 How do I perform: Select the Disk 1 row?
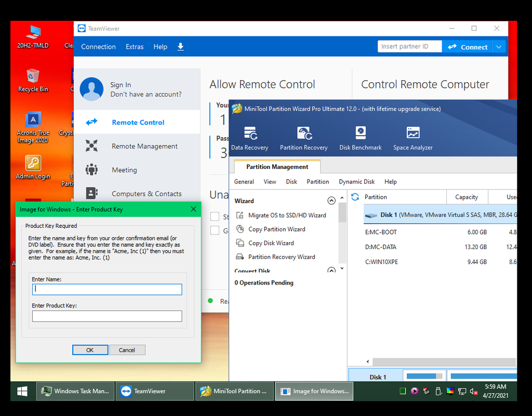point(440,215)
